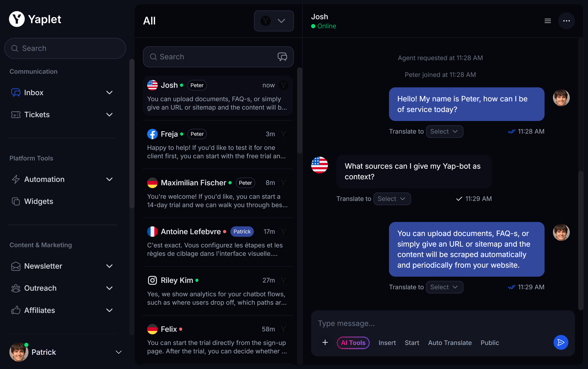
Task: Expand the Inbox section chevron
Action: tap(109, 93)
